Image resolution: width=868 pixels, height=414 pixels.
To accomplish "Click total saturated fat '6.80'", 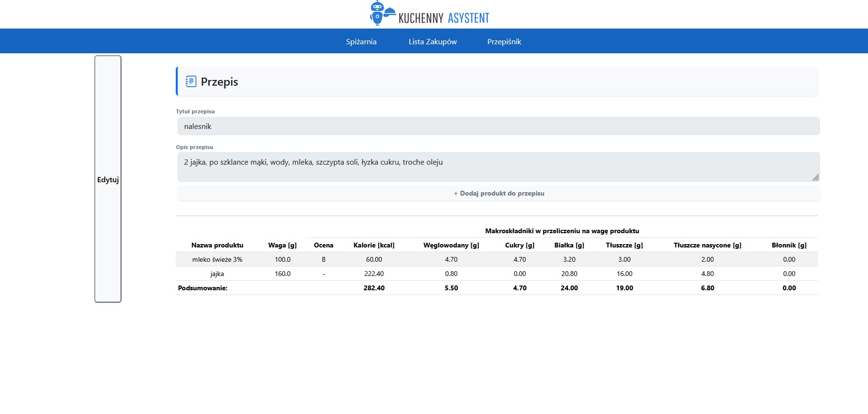I will (x=707, y=288).
